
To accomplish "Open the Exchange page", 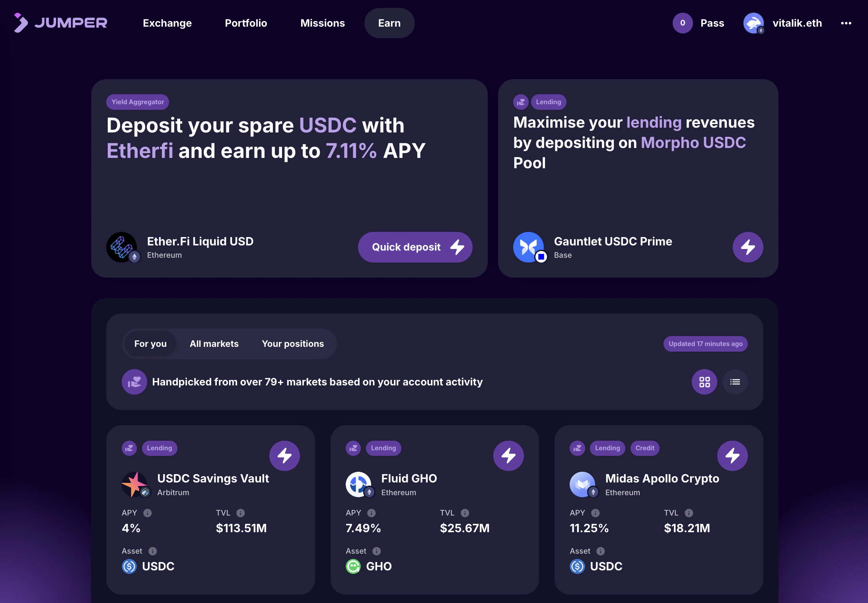I will (167, 23).
